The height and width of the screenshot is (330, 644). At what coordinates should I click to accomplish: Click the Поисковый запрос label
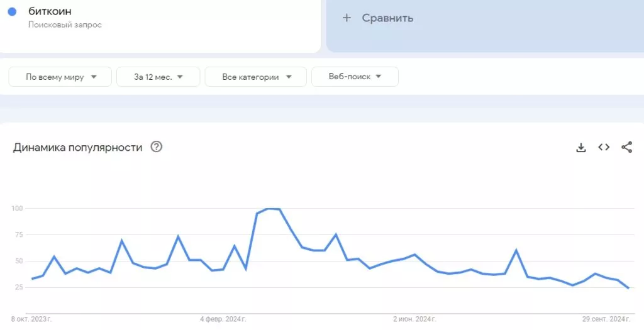point(65,25)
